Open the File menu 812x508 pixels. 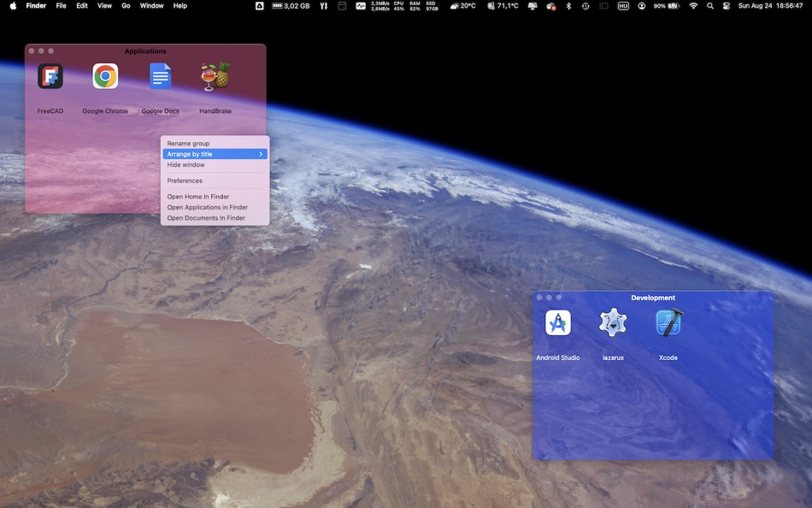61,6
